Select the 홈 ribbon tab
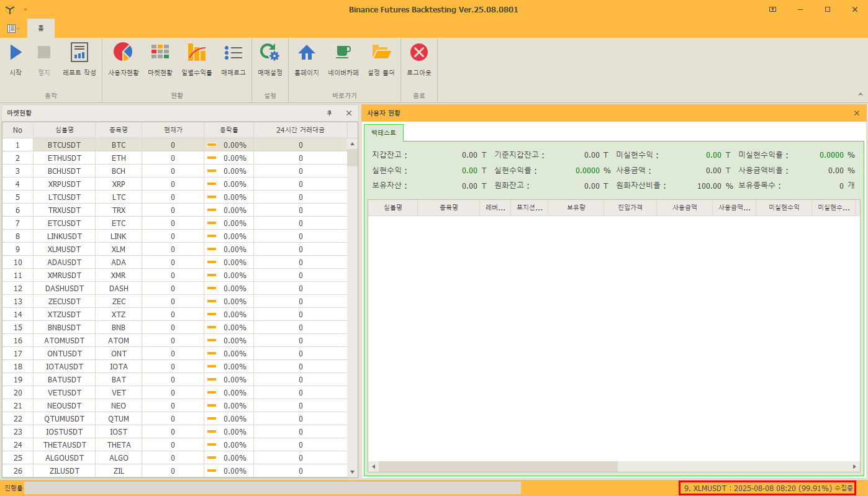868x496 pixels. click(x=40, y=29)
